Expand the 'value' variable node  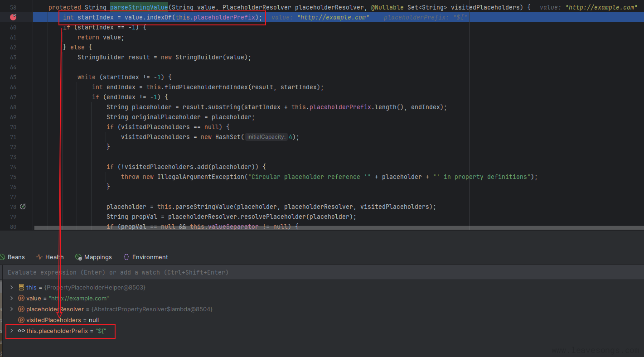click(12, 298)
